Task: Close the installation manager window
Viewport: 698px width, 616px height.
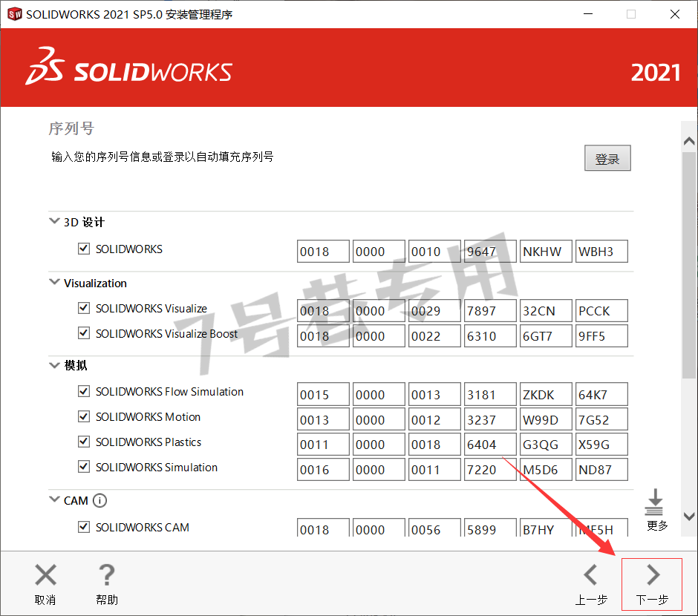Action: pyautogui.click(x=675, y=14)
